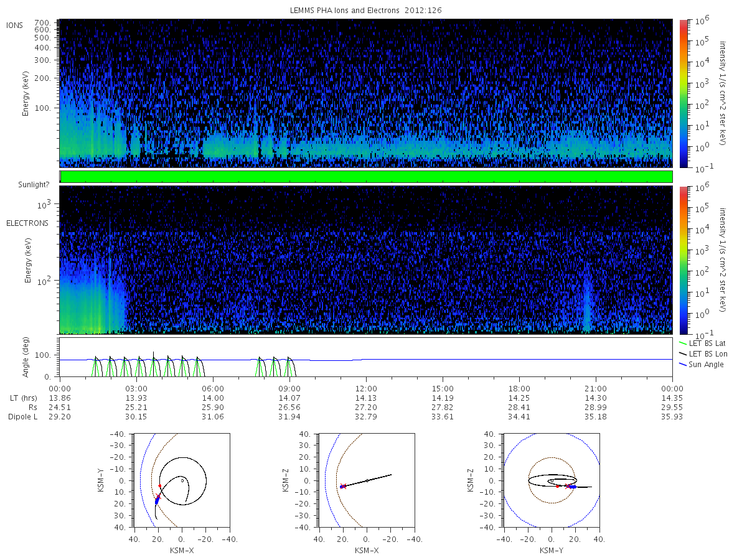Select the Sun Angle legend entry
Screen dimensions: 747x560
[701, 364]
